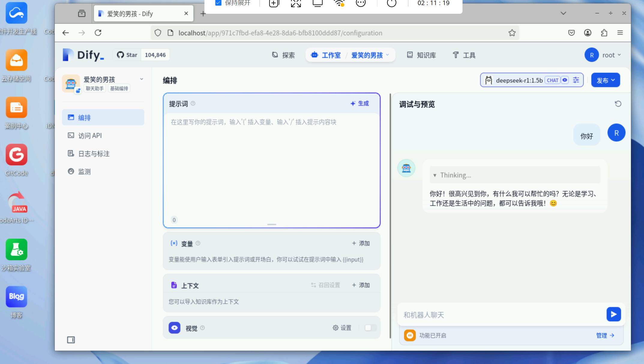The height and width of the screenshot is (364, 644).
Task: Click the orange 功能已开启 feature icon
Action: [410, 335]
